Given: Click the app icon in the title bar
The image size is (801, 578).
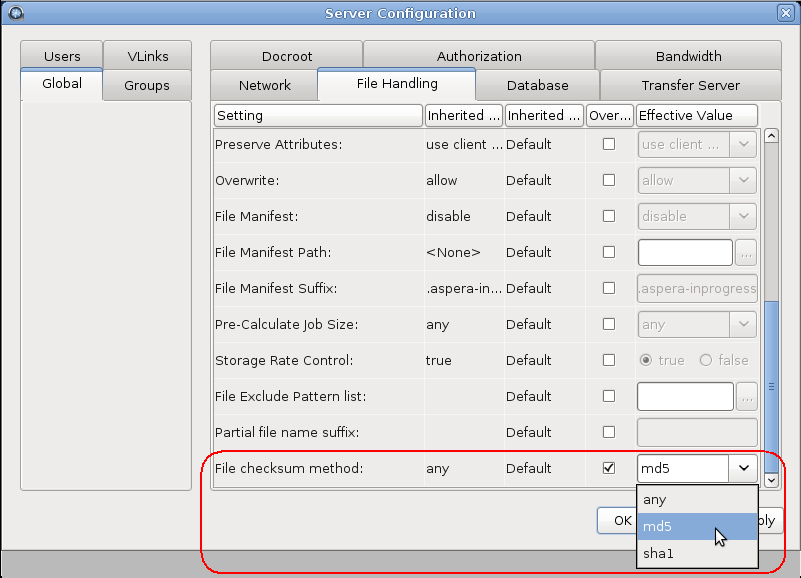Looking at the screenshot, I should 14,13.
